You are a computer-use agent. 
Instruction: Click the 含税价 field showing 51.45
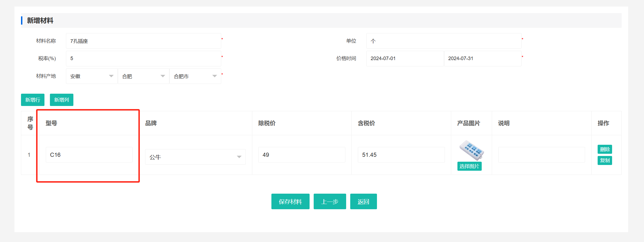pyautogui.click(x=401, y=155)
